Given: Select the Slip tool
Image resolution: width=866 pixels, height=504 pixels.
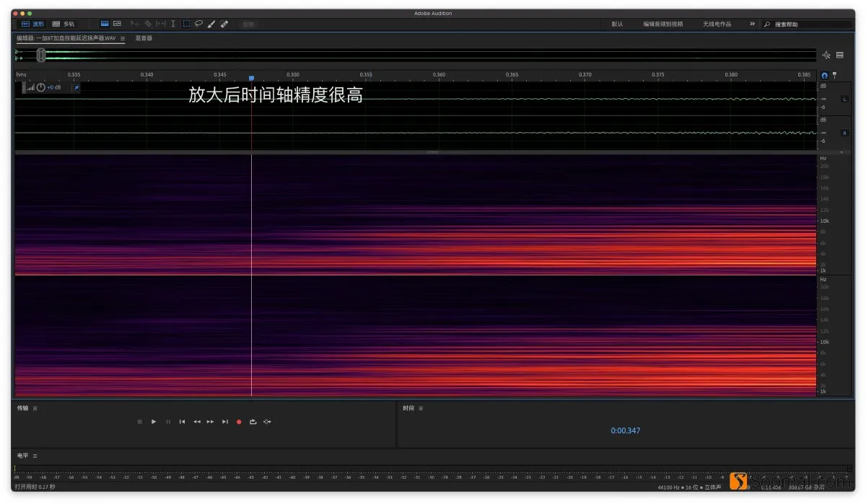Looking at the screenshot, I should (x=160, y=24).
